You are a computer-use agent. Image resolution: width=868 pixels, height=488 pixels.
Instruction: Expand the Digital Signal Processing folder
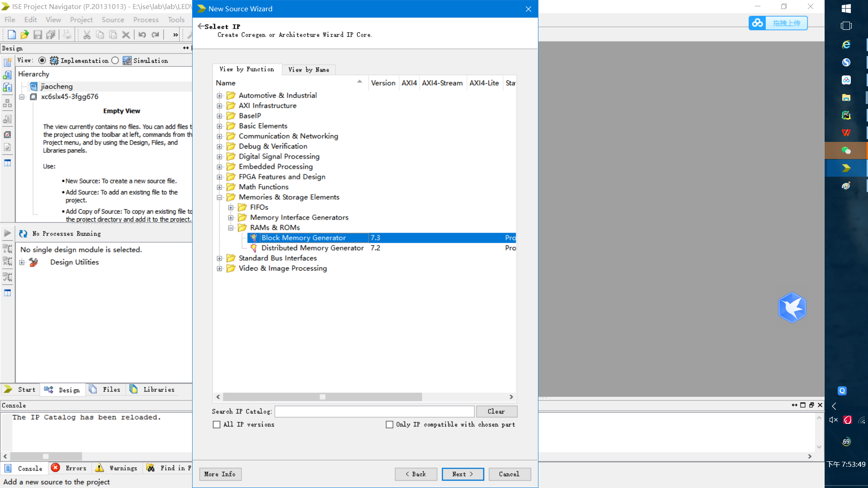tap(219, 156)
